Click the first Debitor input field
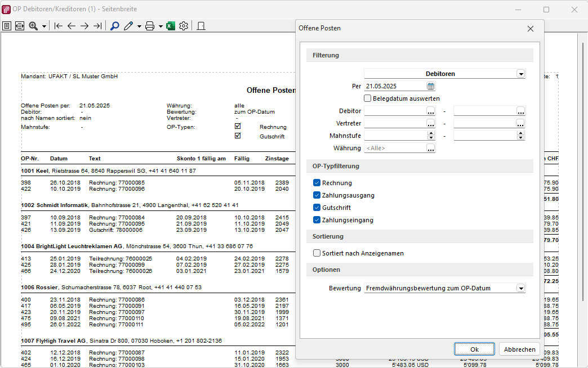 click(395, 111)
